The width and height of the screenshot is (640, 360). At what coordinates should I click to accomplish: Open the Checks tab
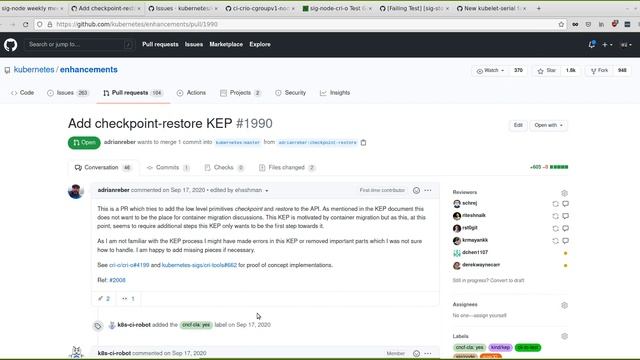[x=224, y=168]
